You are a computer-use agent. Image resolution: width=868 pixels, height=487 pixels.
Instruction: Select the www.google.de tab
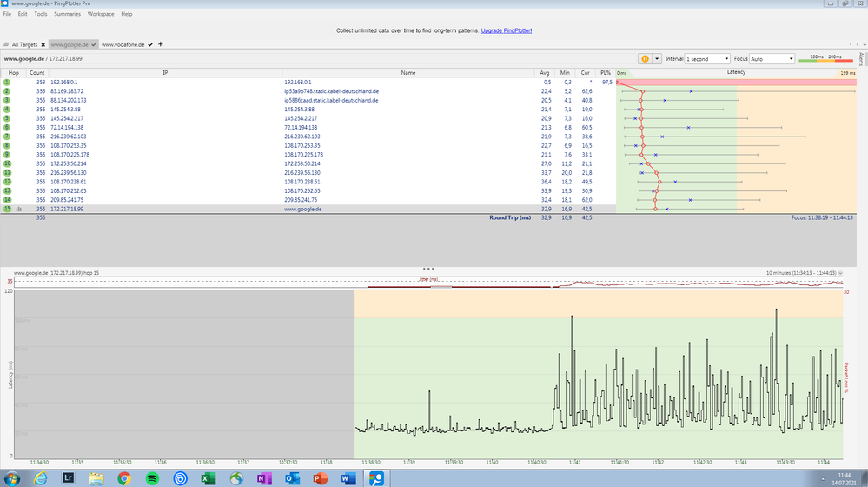70,44
